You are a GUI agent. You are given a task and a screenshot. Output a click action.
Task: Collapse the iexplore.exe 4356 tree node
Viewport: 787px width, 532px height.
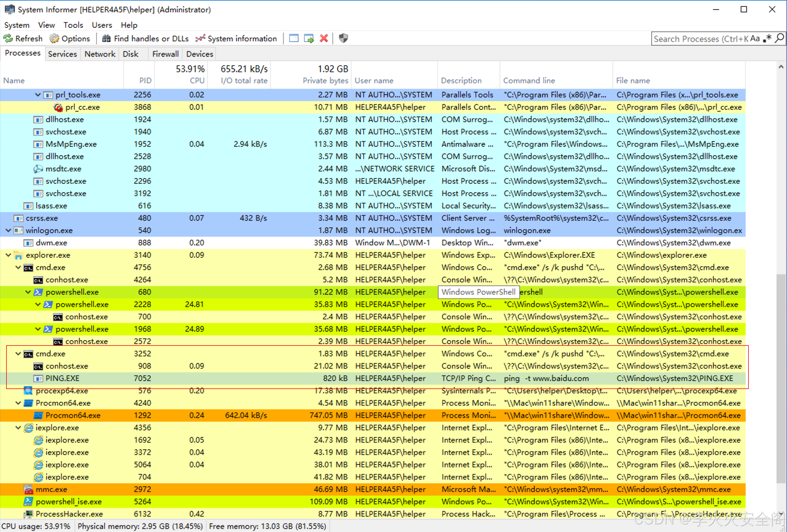pos(18,428)
